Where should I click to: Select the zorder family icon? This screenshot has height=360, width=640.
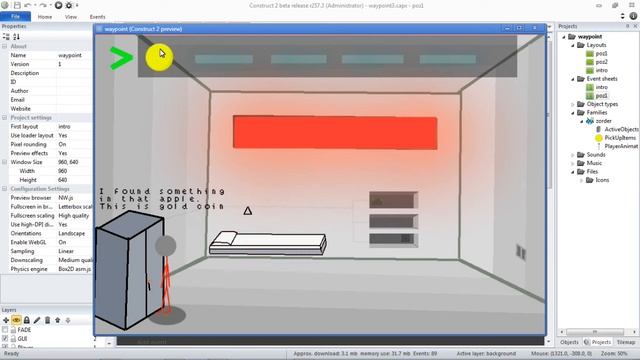590,121
